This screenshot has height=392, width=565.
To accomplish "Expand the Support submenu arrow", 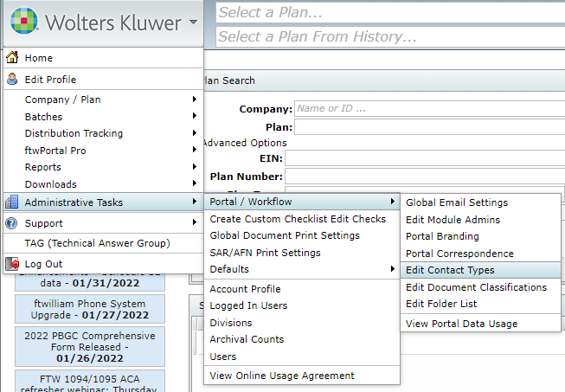I will 195,222.
